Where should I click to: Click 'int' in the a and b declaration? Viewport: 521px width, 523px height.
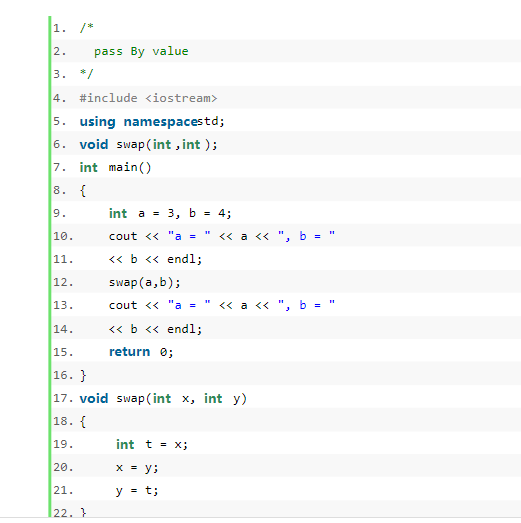point(118,213)
